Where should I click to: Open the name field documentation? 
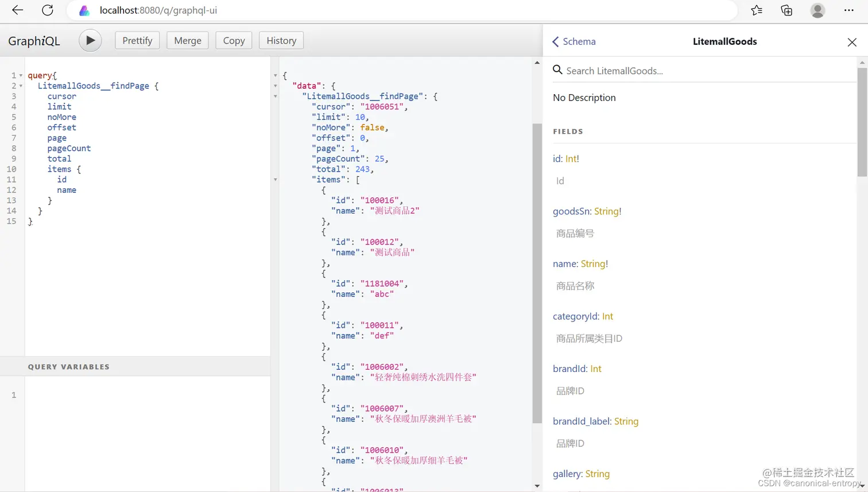565,264
